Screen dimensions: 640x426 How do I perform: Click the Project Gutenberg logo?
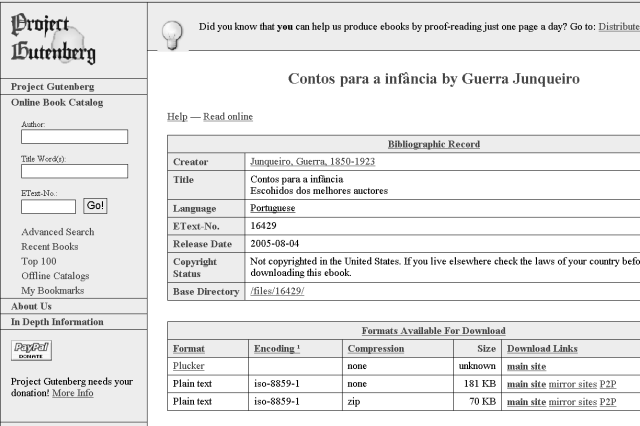coord(52,38)
